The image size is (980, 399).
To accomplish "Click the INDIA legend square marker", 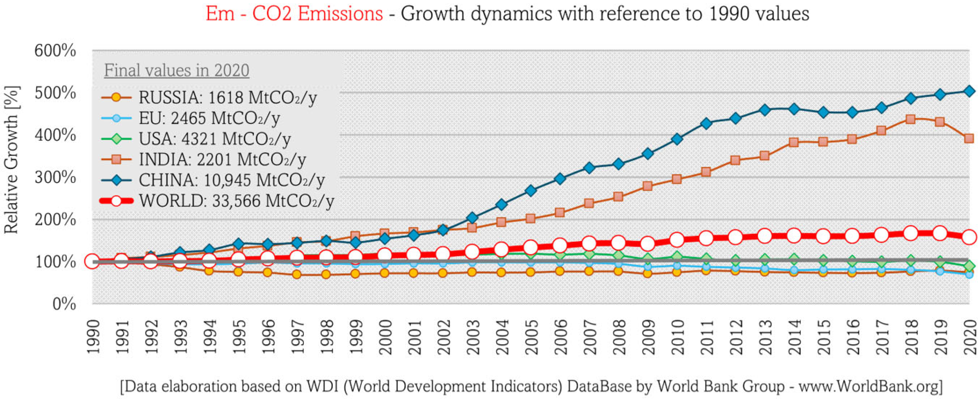I will (116, 159).
